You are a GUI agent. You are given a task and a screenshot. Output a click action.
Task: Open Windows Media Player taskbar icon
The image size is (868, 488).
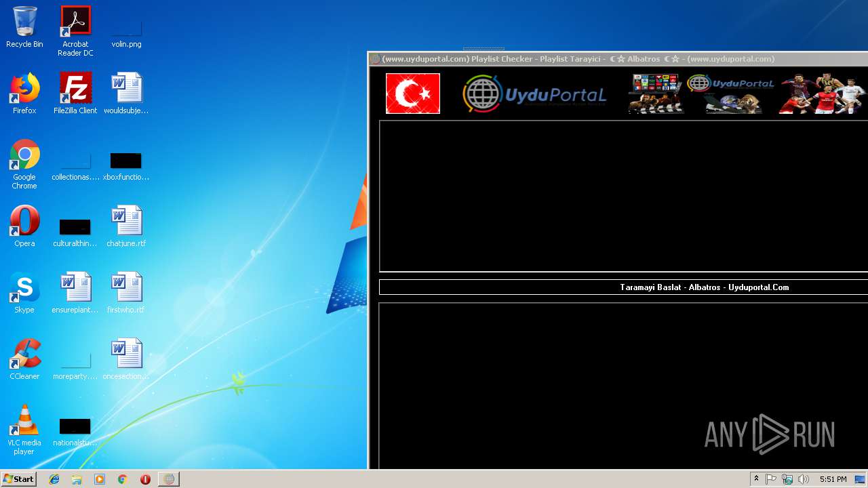[100, 479]
